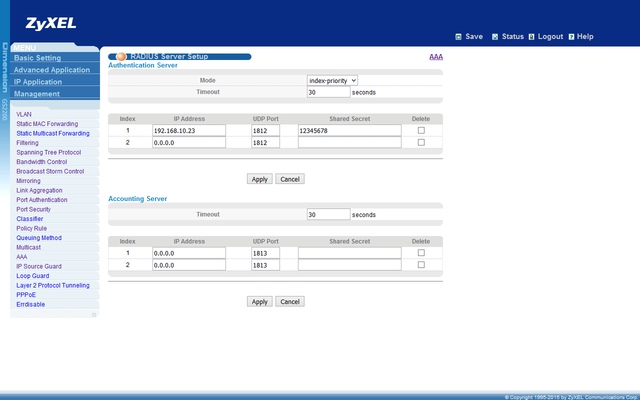
Task: Open Static Multicast Forwarding
Action: (53, 133)
